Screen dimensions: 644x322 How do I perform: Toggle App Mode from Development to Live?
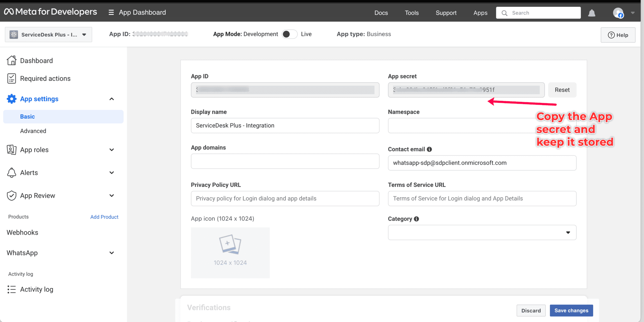pos(289,34)
